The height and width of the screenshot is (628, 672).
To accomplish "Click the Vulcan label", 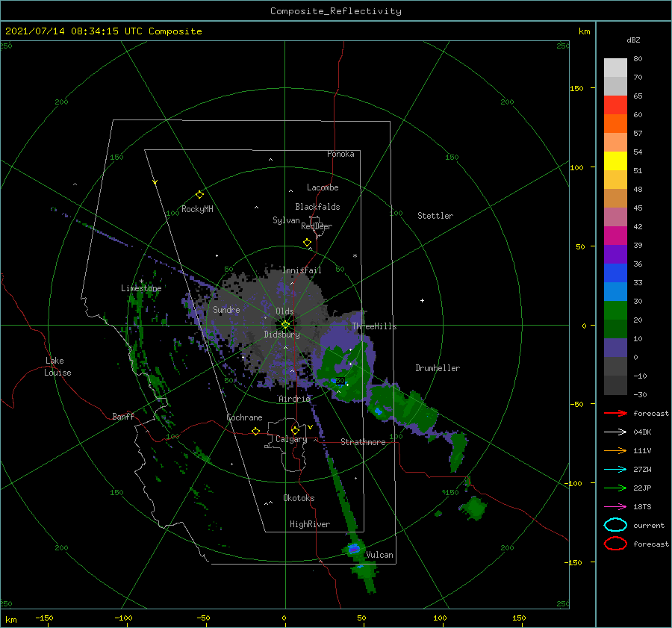I will (x=380, y=555).
